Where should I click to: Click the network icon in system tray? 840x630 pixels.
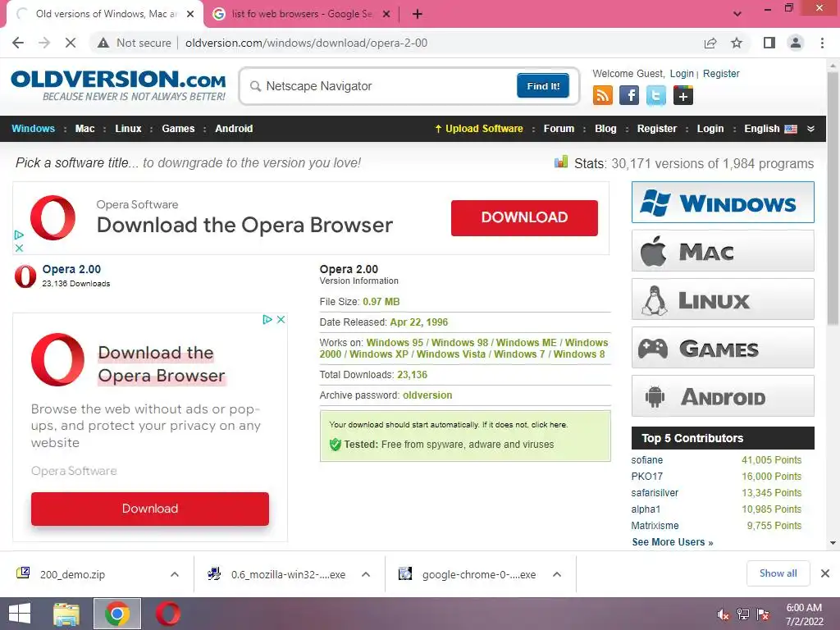742,614
